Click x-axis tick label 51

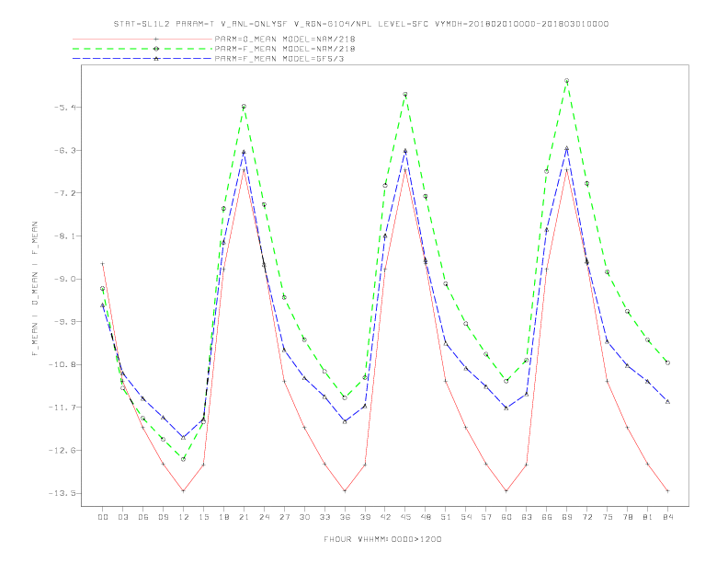446,517
